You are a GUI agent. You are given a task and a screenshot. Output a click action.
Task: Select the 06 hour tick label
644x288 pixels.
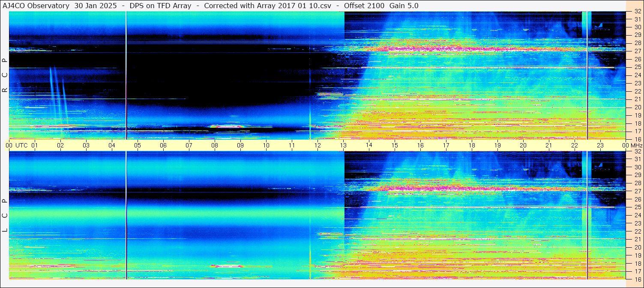[x=163, y=145]
